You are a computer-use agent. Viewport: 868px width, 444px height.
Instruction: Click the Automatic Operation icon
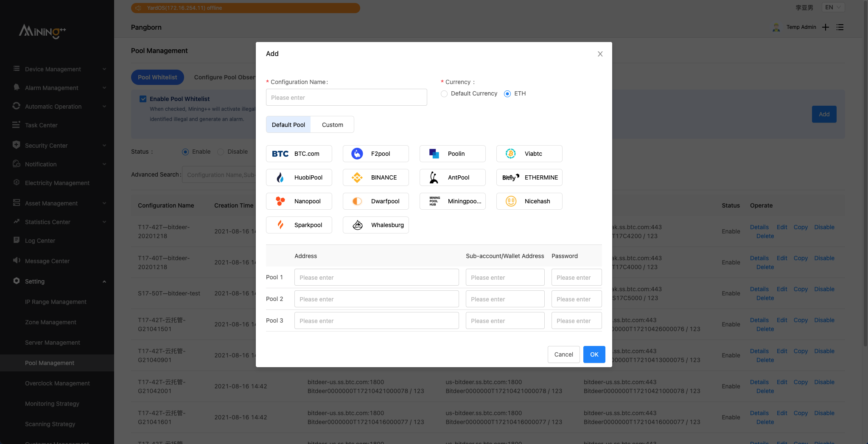(17, 106)
